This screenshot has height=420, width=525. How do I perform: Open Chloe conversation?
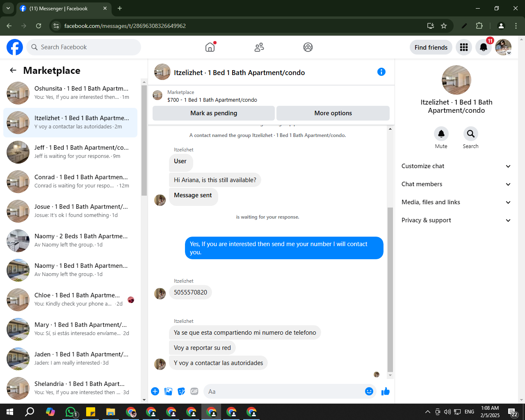(x=70, y=300)
